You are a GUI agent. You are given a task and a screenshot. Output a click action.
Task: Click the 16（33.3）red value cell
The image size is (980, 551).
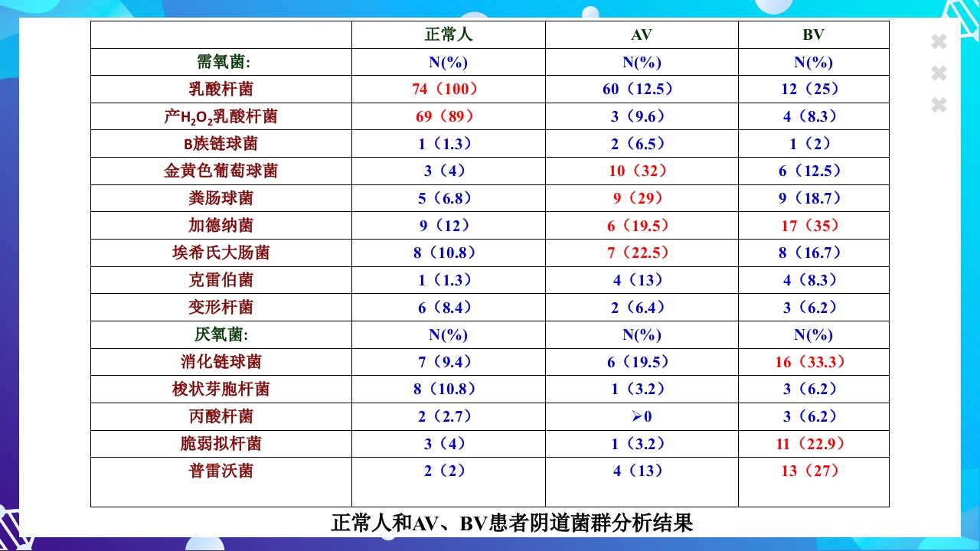click(x=812, y=361)
